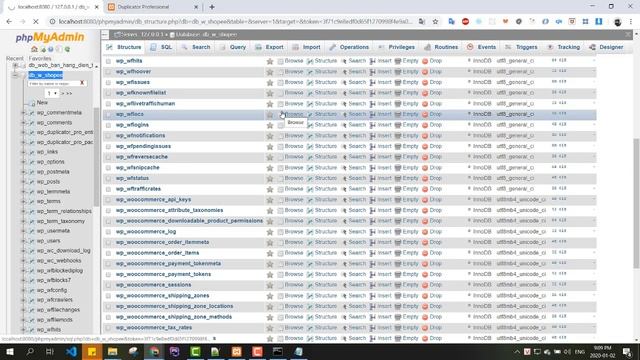This screenshot has width=640, height=360.
Task: Open Windows Start menu
Action: [x=10, y=351]
